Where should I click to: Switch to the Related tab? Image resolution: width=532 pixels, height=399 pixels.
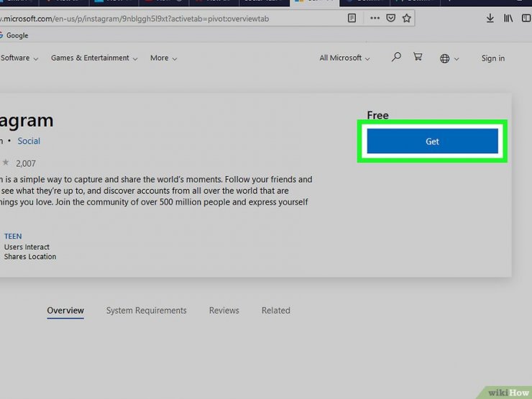pos(276,311)
